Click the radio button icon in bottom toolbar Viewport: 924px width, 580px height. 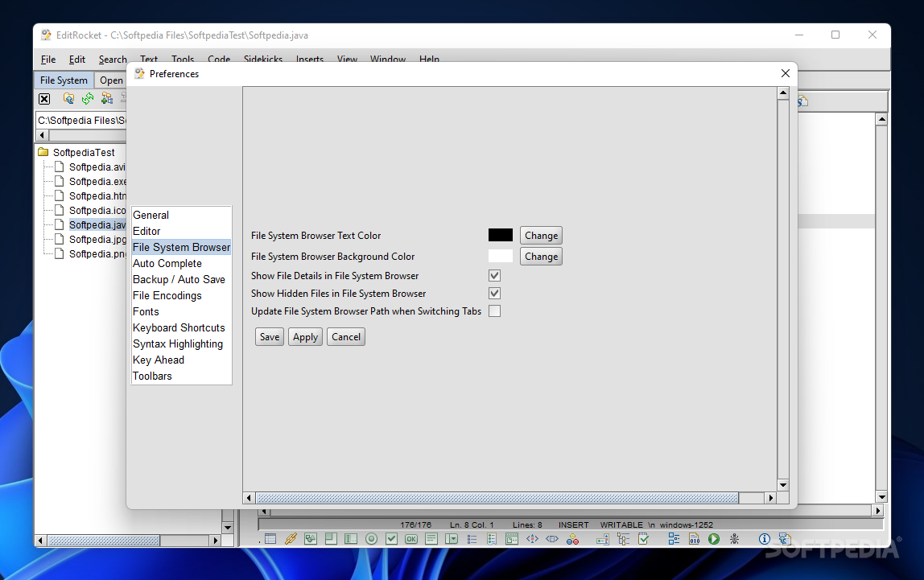371,539
